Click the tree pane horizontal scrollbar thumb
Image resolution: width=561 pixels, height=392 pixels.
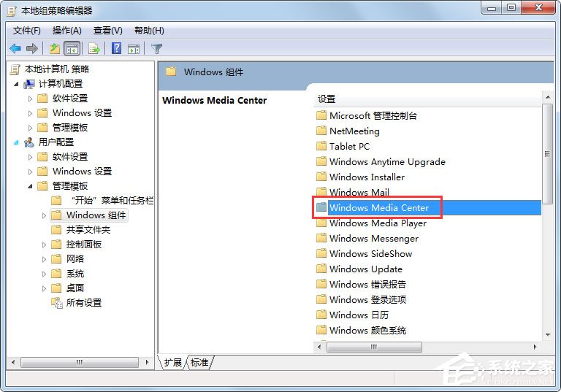coord(80,362)
